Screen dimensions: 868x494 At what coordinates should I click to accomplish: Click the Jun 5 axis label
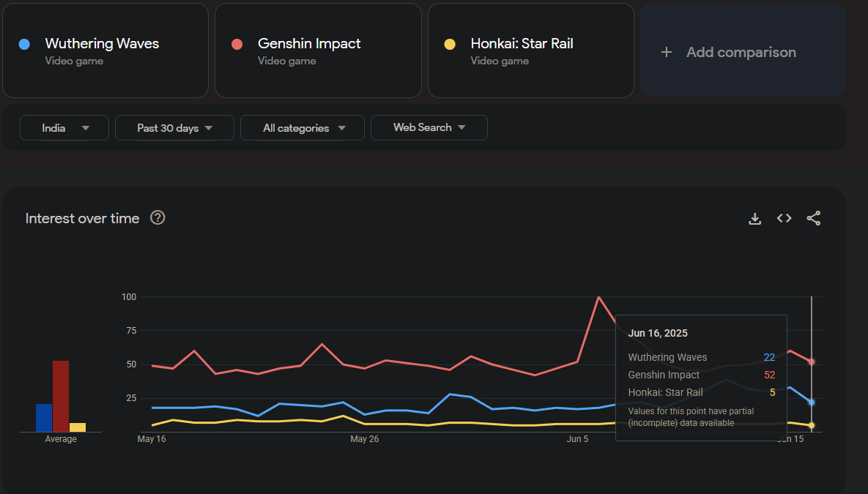point(577,438)
